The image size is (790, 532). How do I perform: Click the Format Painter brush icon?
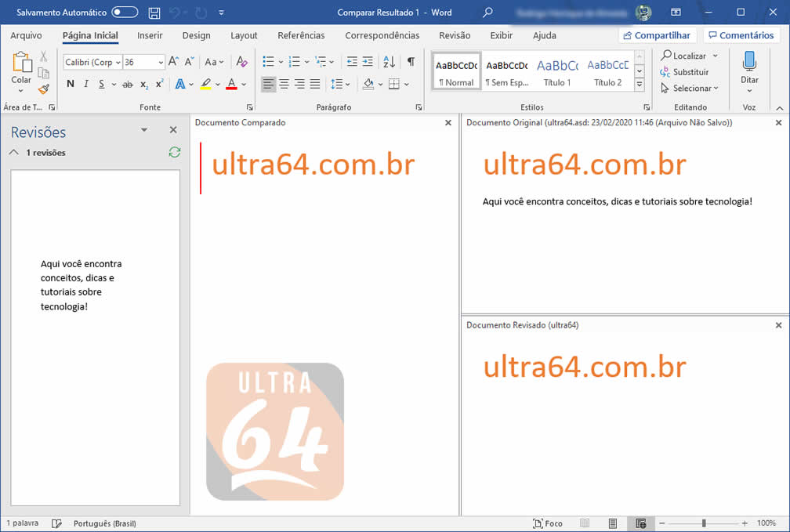43,89
